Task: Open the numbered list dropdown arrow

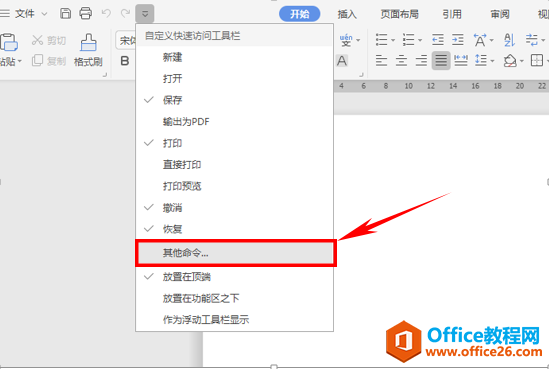Action: point(420,40)
